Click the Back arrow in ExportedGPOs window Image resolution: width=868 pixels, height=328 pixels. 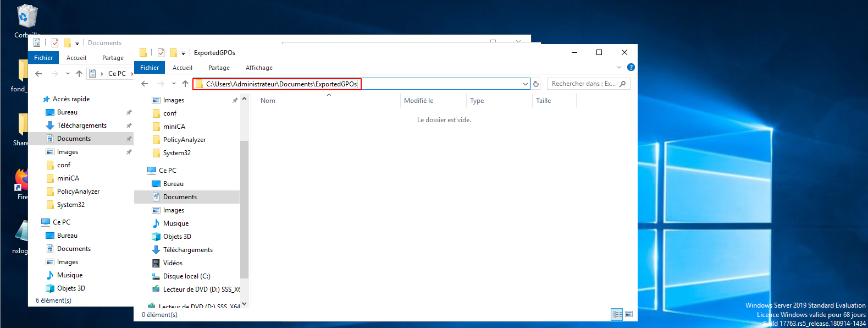(x=145, y=84)
